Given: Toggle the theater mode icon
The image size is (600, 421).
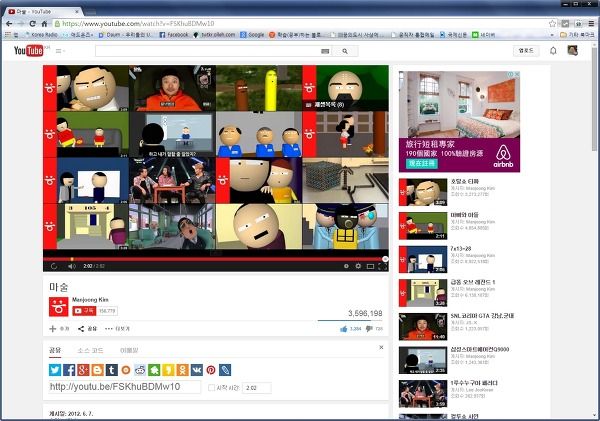Looking at the screenshot, I should 370,266.
